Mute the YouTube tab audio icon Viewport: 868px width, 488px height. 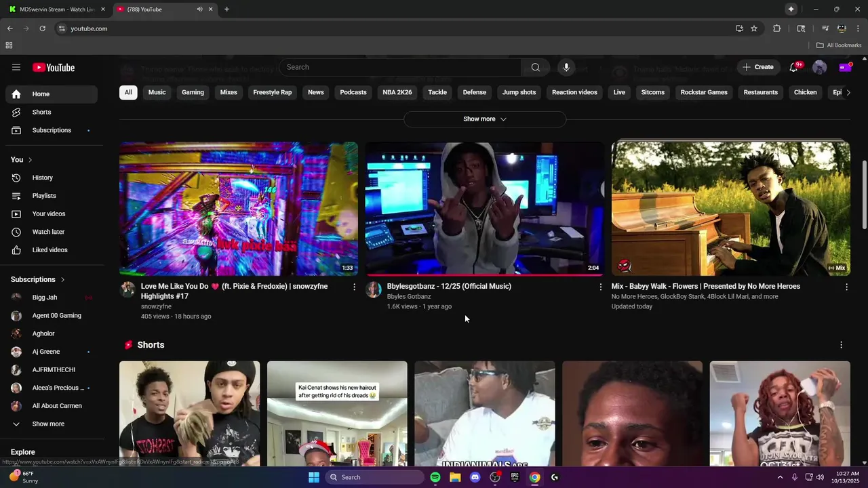pyautogui.click(x=199, y=9)
